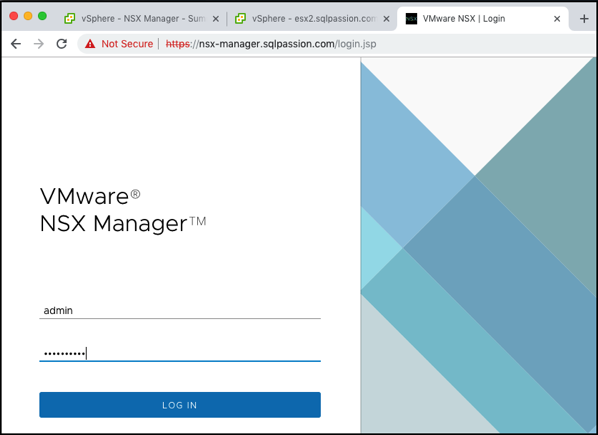Click the VMware NSX Manager heading text
Image resolution: width=598 pixels, height=435 pixels.
(x=123, y=210)
